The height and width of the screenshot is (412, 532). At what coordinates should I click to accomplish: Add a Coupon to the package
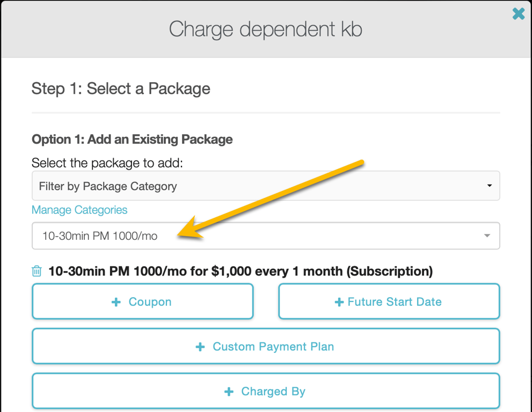click(x=142, y=301)
